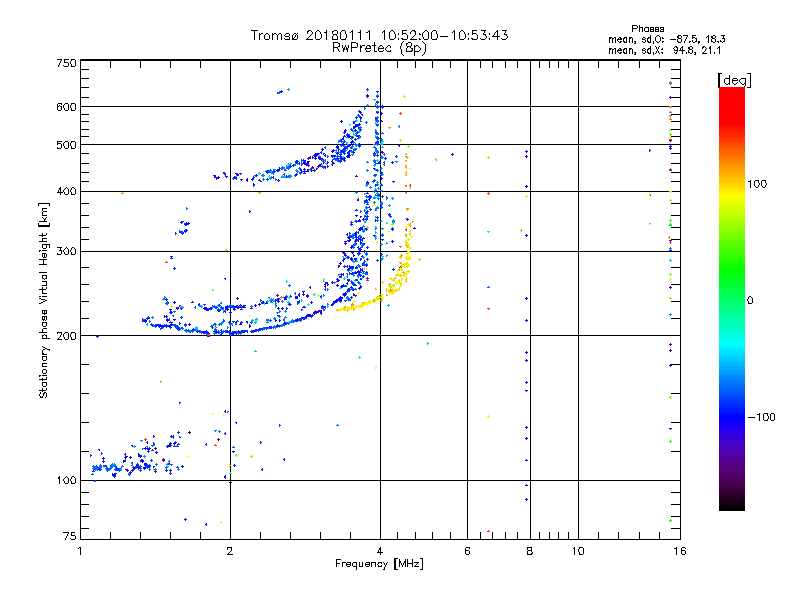Click the y-axis tick label '500'
Image resolution: width=800 pixels, height=600 pixels.
pyautogui.click(x=66, y=145)
